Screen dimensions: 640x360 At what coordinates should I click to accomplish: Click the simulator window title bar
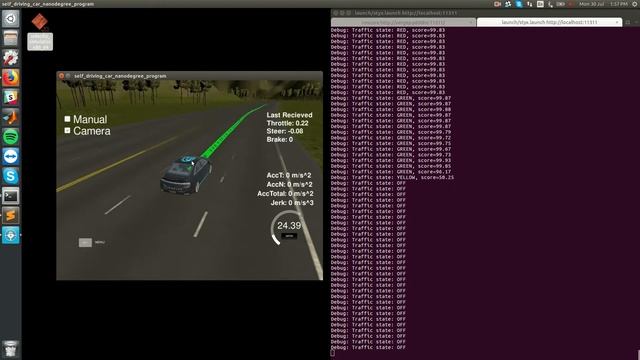(189, 76)
